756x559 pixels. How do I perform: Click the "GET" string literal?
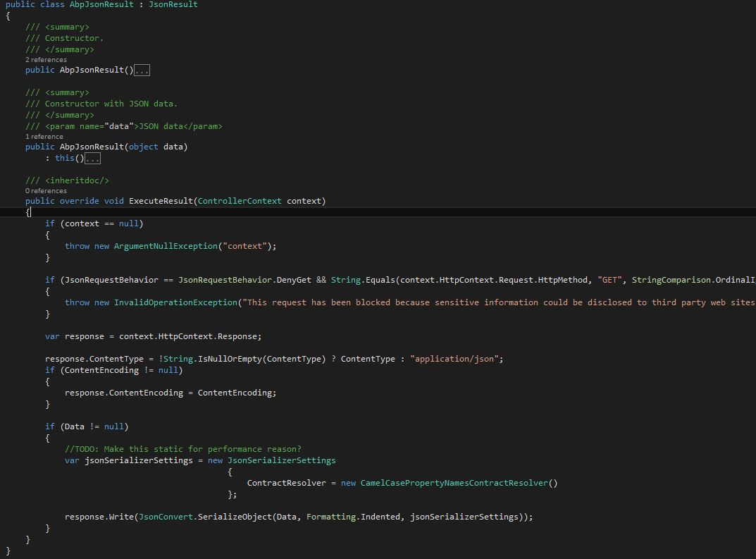point(610,280)
